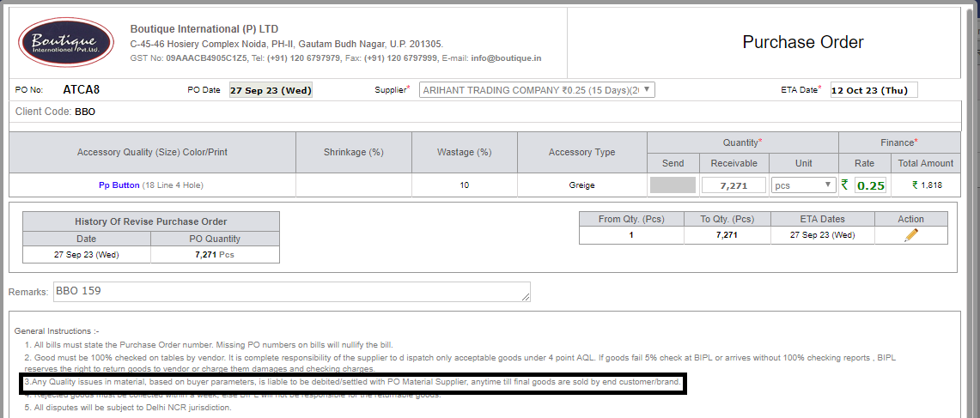
Task: Click the Accessory Type column header
Action: (x=581, y=152)
